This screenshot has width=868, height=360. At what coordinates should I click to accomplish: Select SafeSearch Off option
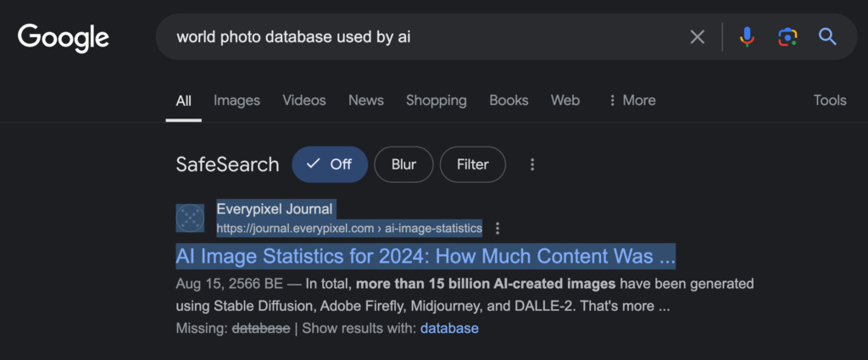point(330,164)
